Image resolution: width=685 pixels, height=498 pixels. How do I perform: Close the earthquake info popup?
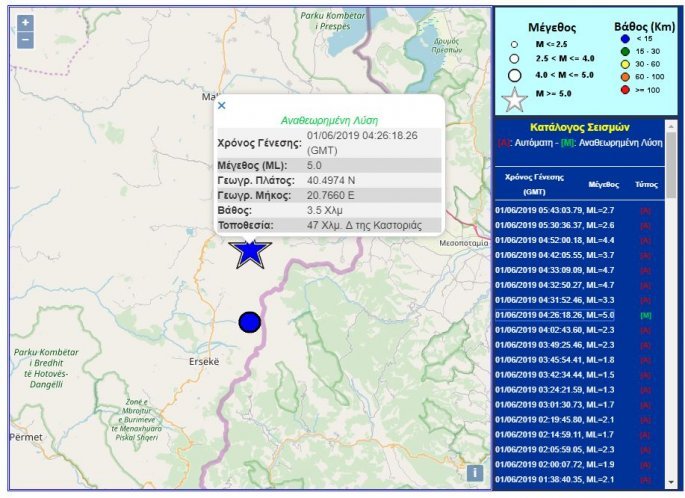coord(222,105)
